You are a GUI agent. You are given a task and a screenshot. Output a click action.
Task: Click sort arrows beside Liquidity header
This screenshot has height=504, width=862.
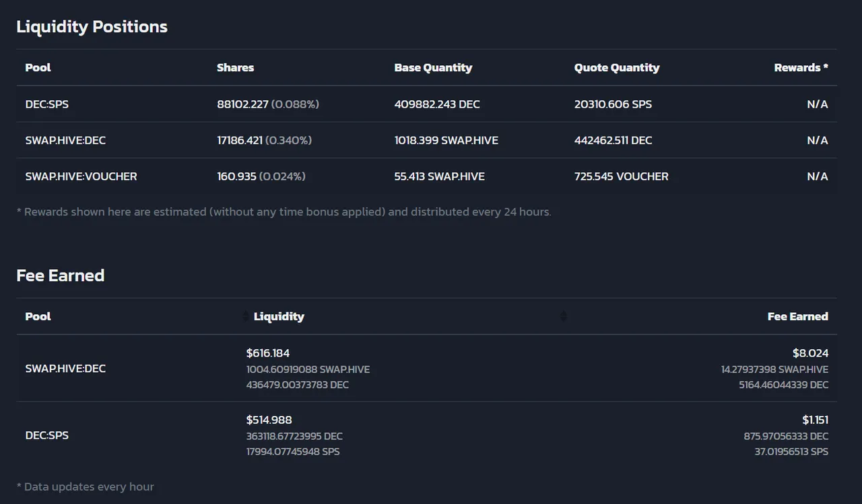coord(564,316)
